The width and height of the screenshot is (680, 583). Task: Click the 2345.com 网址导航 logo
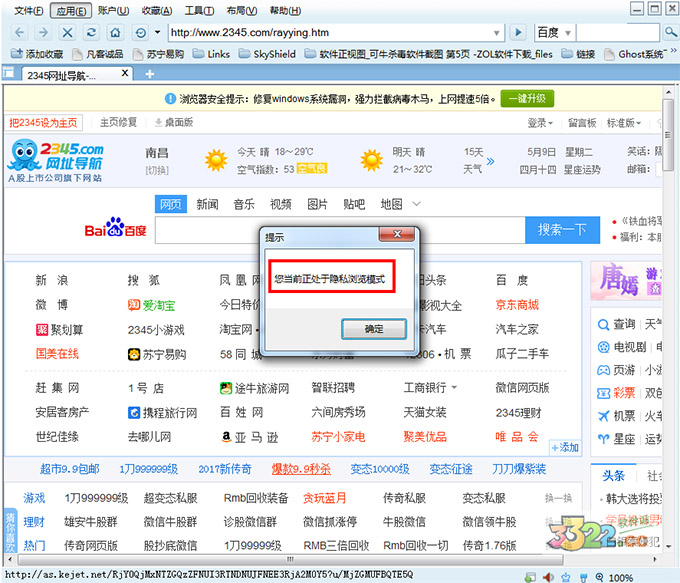click(56, 160)
